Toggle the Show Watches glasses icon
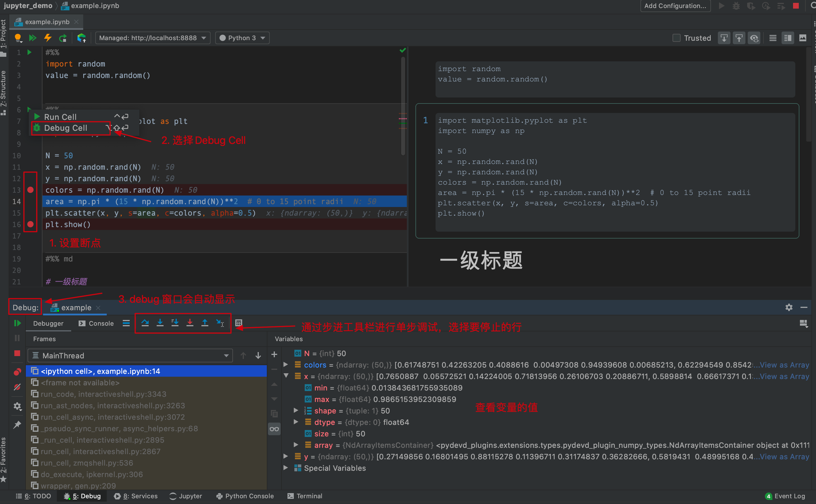This screenshot has width=816, height=504. click(x=274, y=429)
